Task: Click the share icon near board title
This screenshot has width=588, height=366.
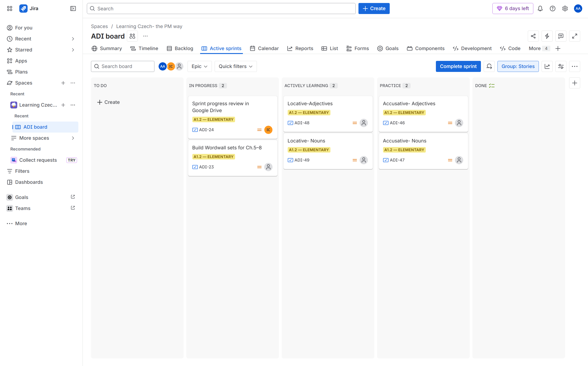Action: point(533,36)
